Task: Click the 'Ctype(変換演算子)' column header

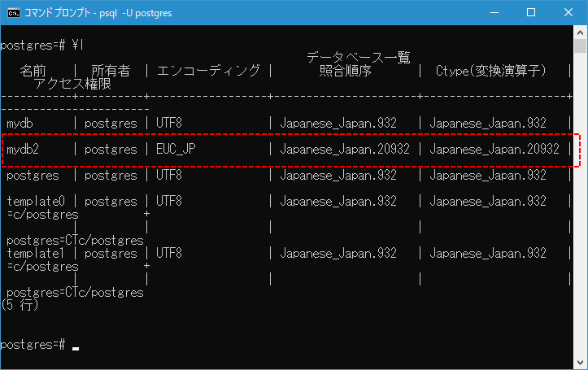Action: coord(491,71)
